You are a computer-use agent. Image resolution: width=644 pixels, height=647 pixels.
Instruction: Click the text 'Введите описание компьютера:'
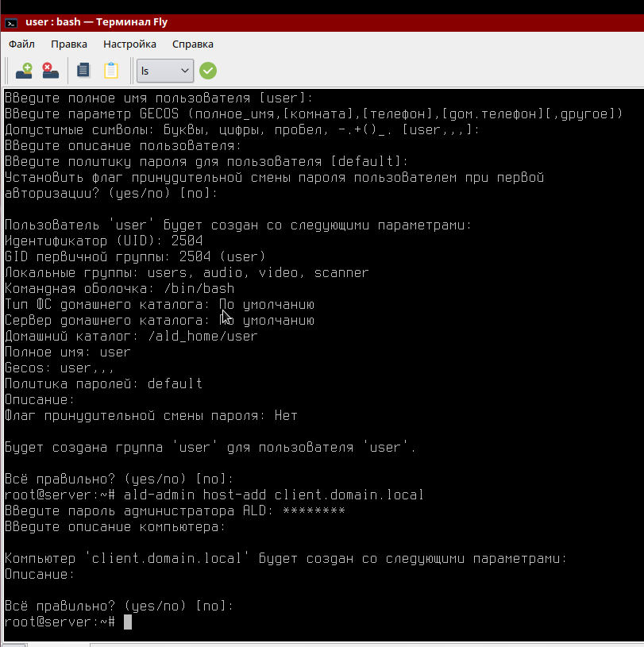click(115, 527)
